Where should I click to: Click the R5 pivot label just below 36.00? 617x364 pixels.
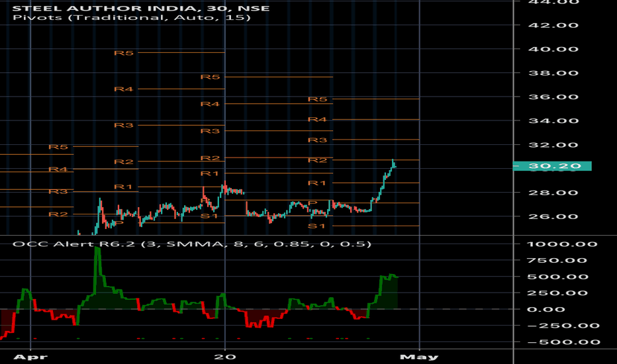pos(318,99)
